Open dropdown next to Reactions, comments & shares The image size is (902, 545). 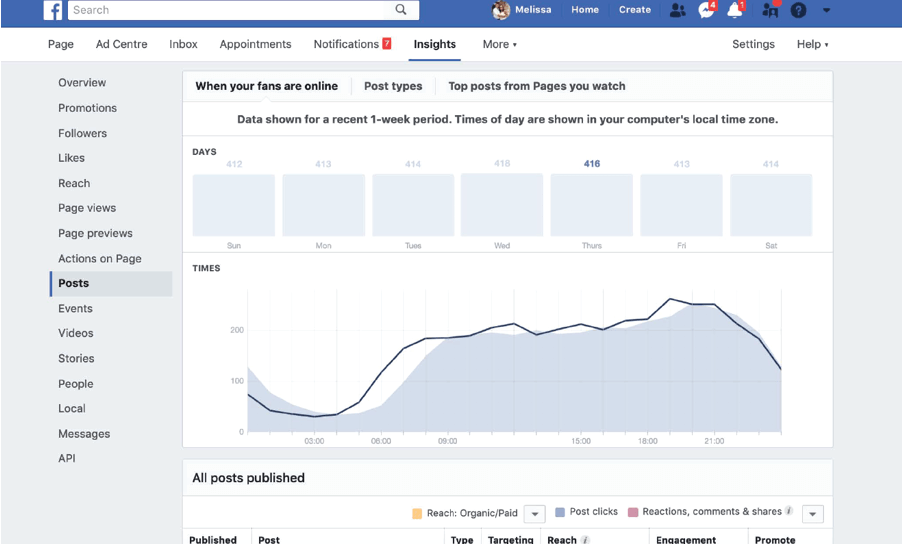(812, 513)
